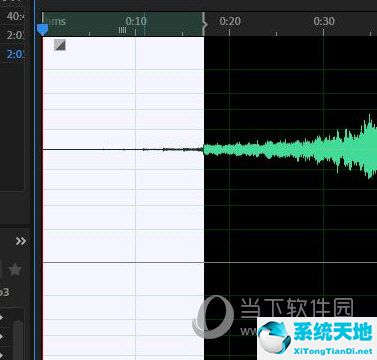
Task: Expand hidden panel tabs with double chevron
Action: pos(21,241)
